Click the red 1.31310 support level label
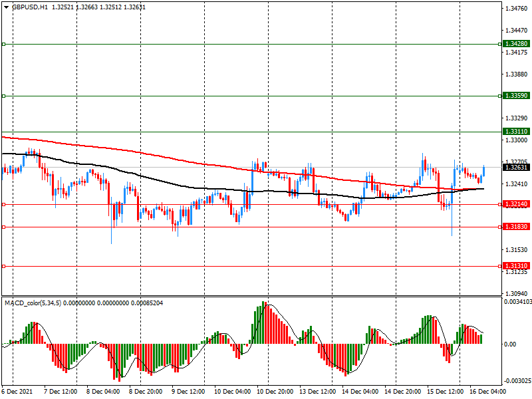The width and height of the screenshot is (532, 399). (x=517, y=266)
